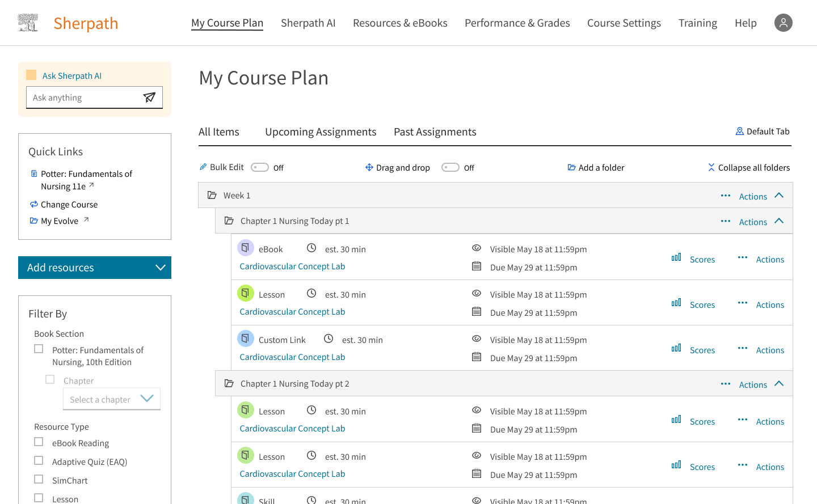Open Actions for the Custom Link item

tap(770, 350)
